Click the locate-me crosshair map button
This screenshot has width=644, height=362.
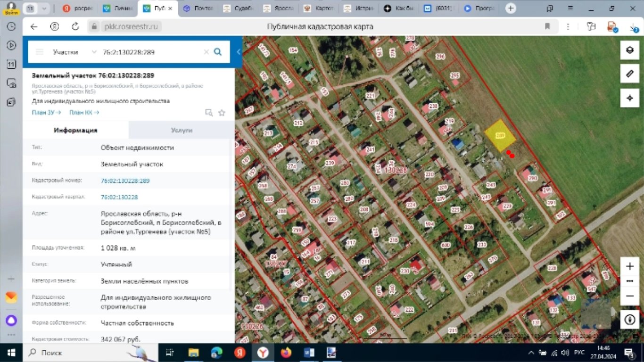(629, 98)
